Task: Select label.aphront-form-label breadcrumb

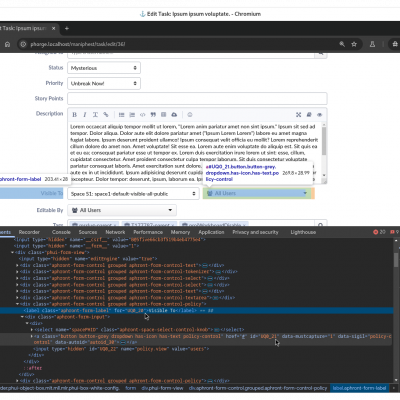Action: click(x=359, y=388)
